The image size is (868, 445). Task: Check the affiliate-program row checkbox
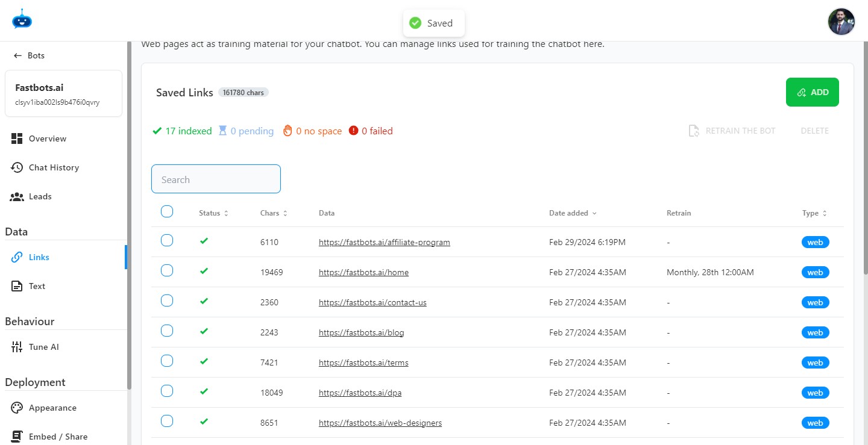pyautogui.click(x=167, y=241)
